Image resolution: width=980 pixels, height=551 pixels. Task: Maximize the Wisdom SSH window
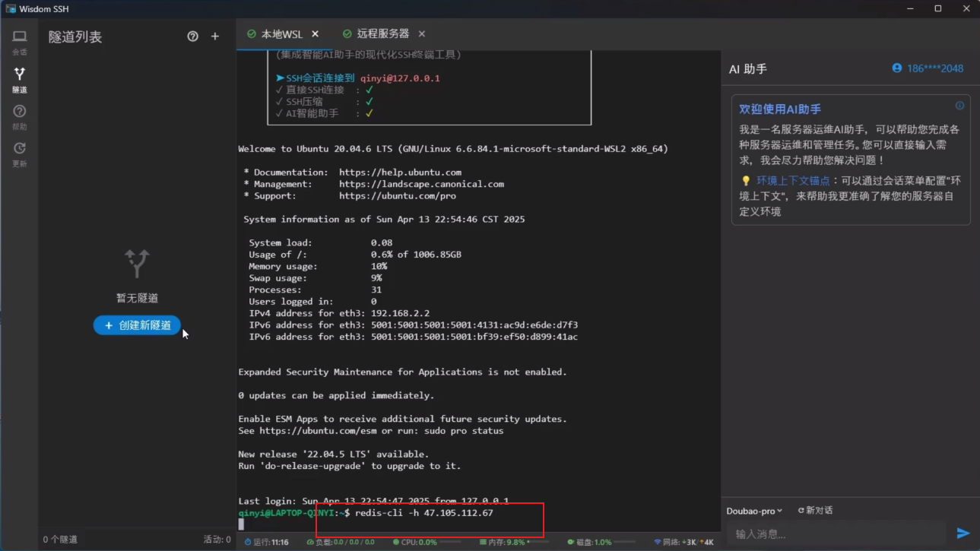pos(938,8)
